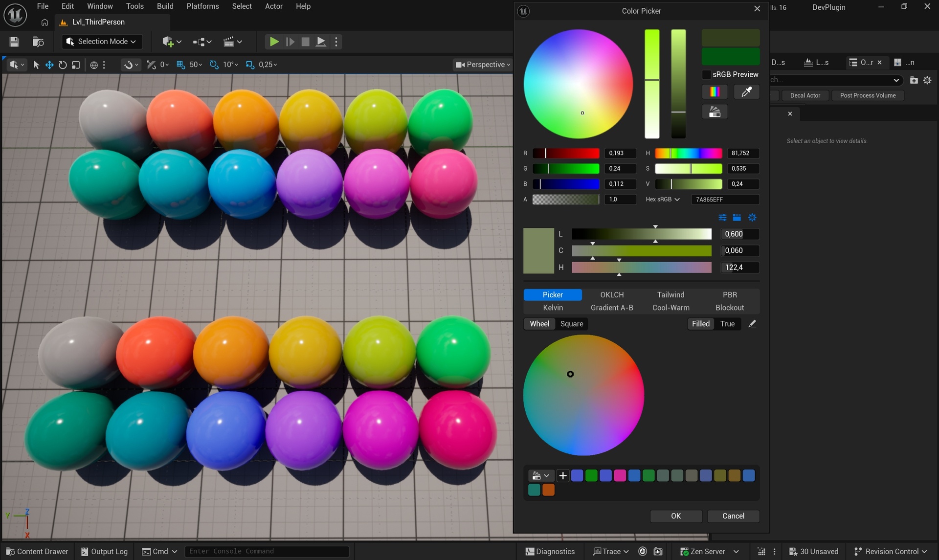Image resolution: width=939 pixels, height=560 pixels.
Task: Switch the picker to Square mode
Action: tap(572, 324)
